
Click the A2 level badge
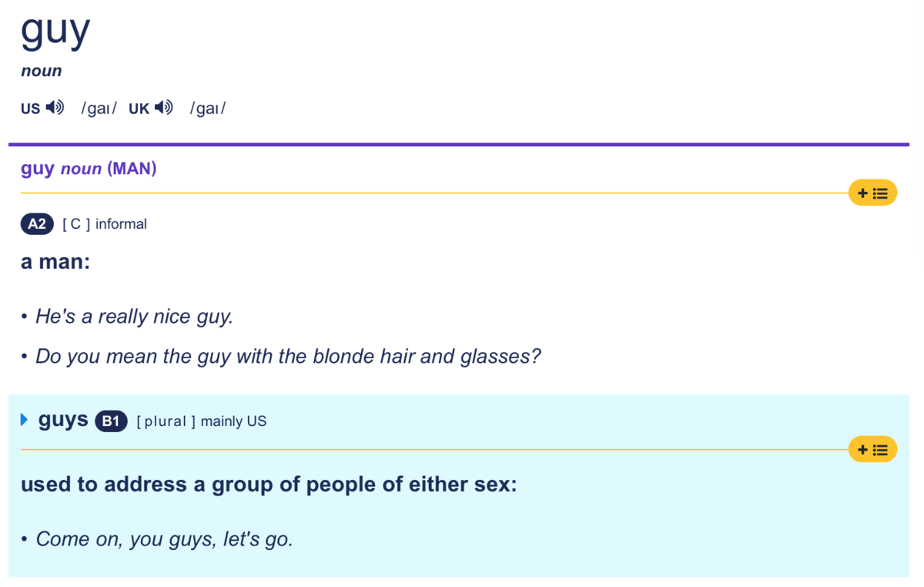click(x=37, y=224)
